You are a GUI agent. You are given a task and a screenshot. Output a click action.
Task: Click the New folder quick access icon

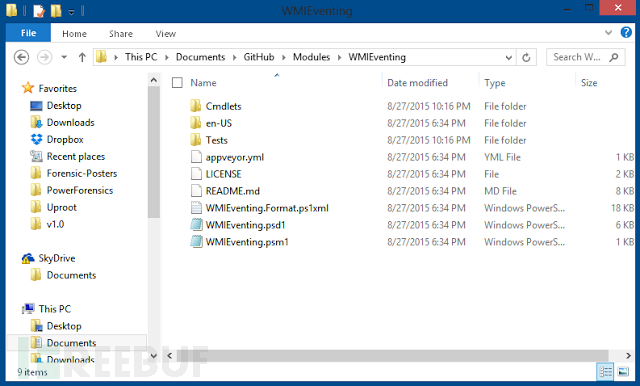coord(56,11)
